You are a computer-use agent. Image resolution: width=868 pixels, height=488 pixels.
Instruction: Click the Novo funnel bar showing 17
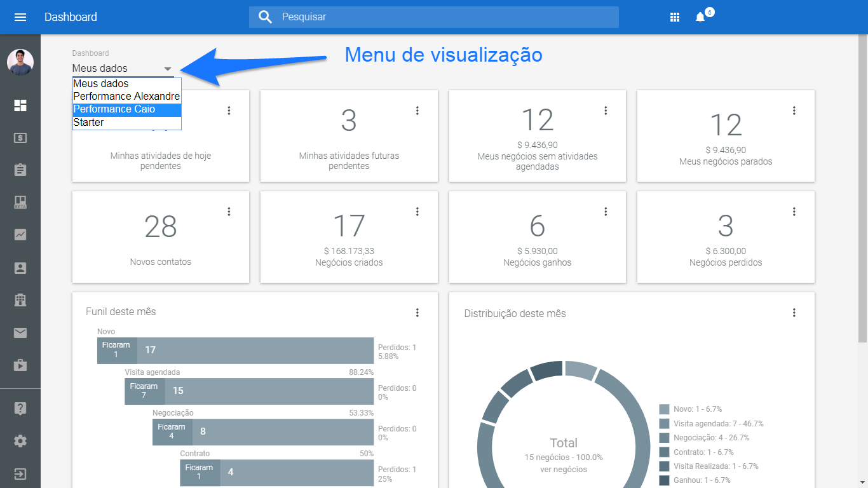[x=255, y=350]
